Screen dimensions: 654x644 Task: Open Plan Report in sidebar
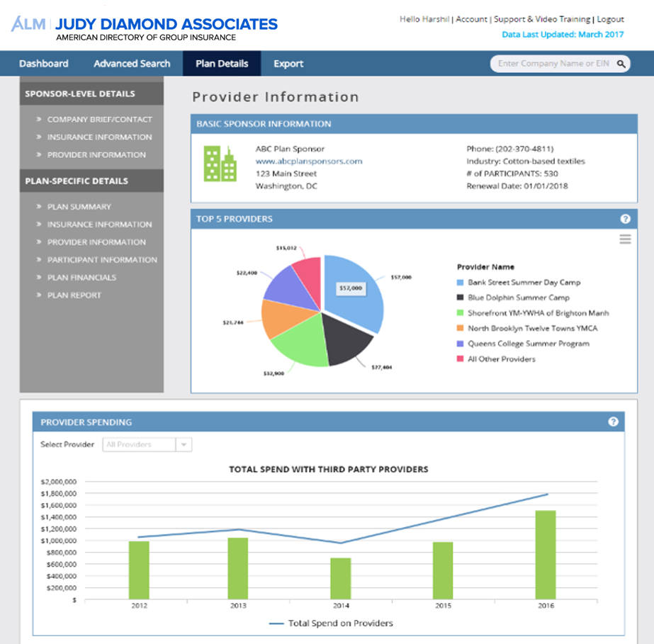tap(74, 295)
